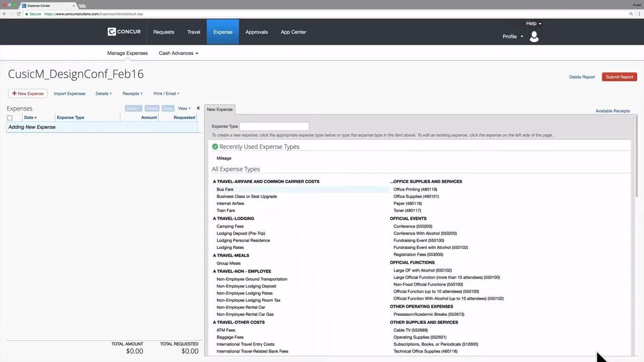Select Baggage Fees expense type
This screenshot has height=362, width=644.
[x=230, y=337]
